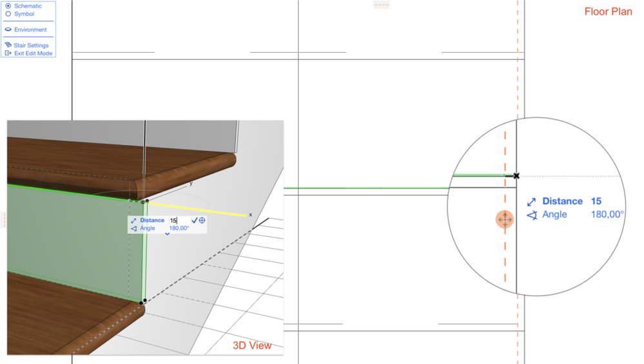The image size is (644, 364).
Task: Click the orange handle at left window edge
Action: coord(4,220)
